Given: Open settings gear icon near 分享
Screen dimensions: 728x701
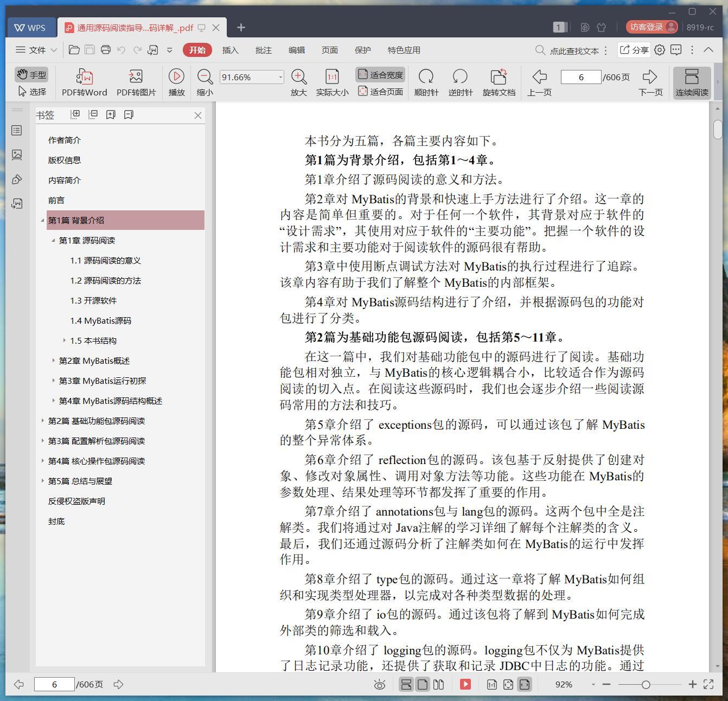Looking at the screenshot, I should (x=660, y=50).
